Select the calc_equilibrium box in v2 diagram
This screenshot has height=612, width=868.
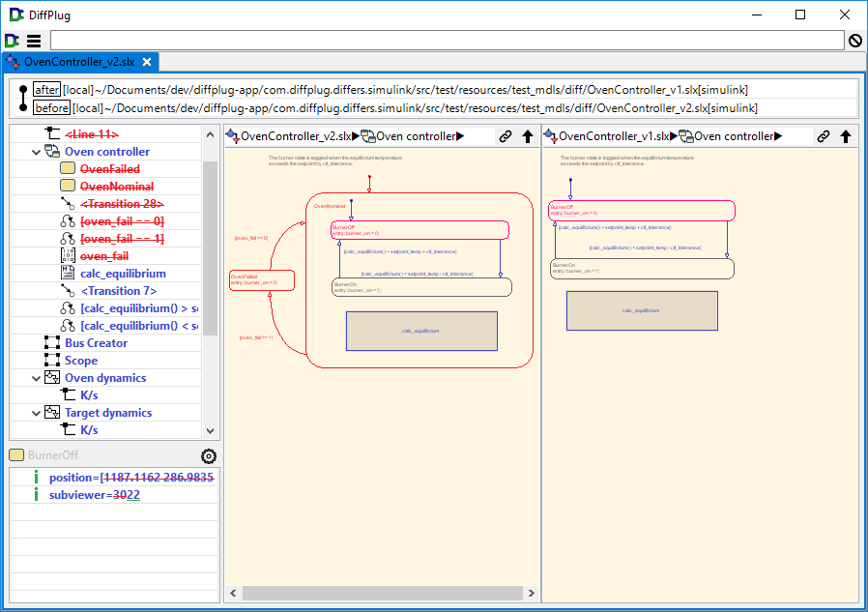(421, 332)
